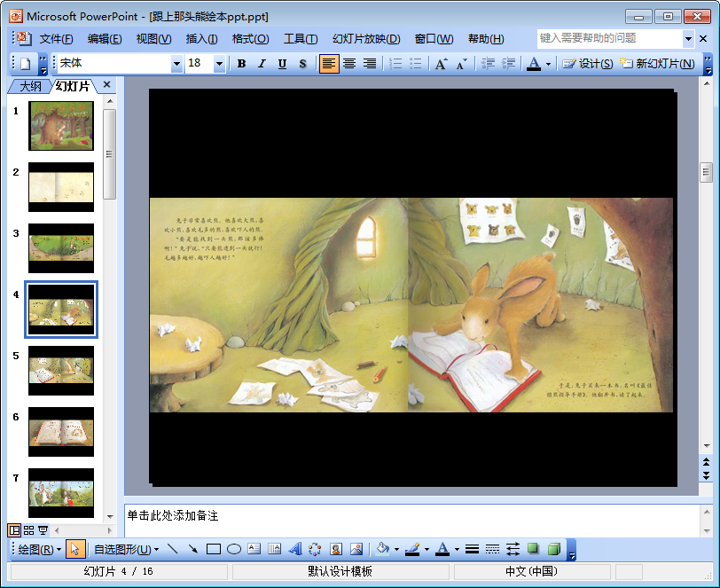Open the 幻灯片放映(D) menu
The height and width of the screenshot is (588, 720).
point(366,39)
